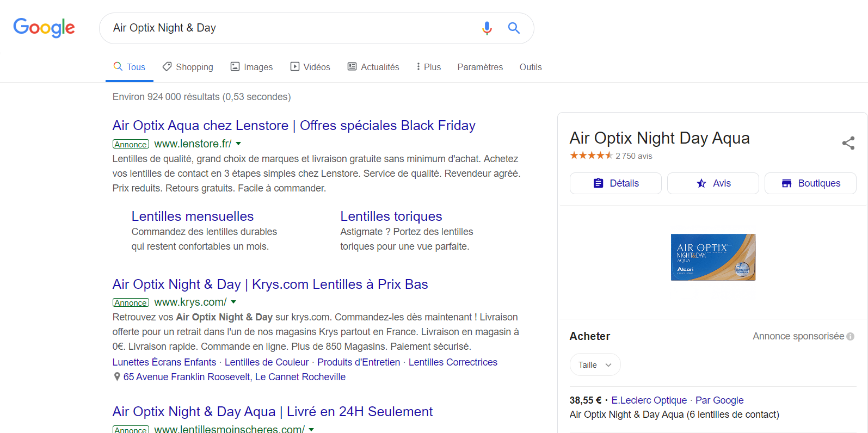This screenshot has width=868, height=433.
Task: Click the Shopping tag icon
Action: (167, 66)
